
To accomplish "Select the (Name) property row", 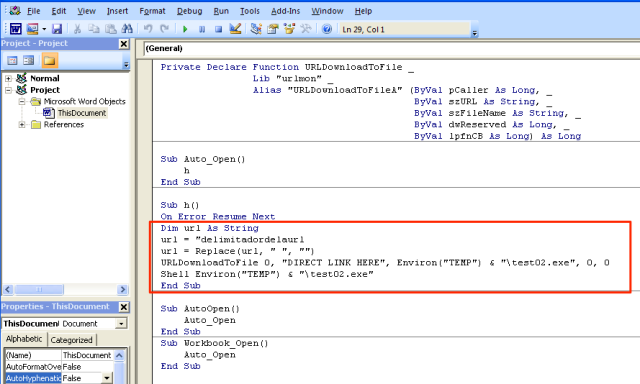I will pyautogui.click(x=59, y=355).
